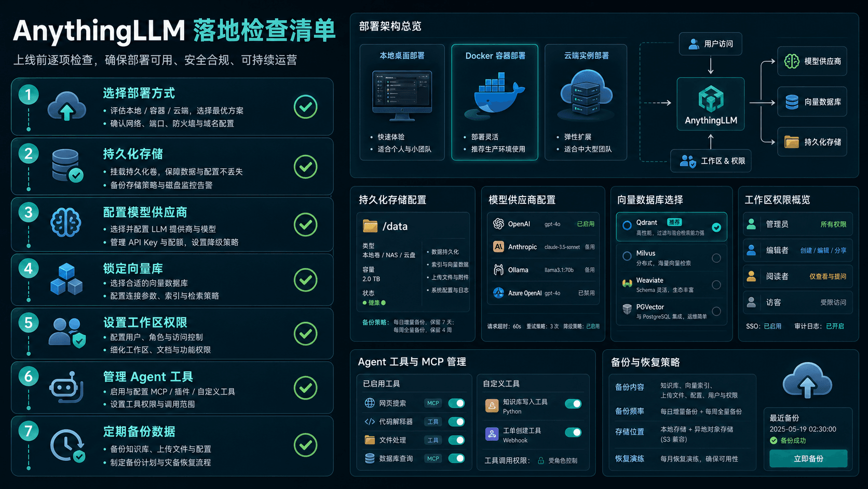Viewport: 868px width, 489px height.
Task: Toggle the 知识库写入工具 switch
Action: [x=573, y=404]
